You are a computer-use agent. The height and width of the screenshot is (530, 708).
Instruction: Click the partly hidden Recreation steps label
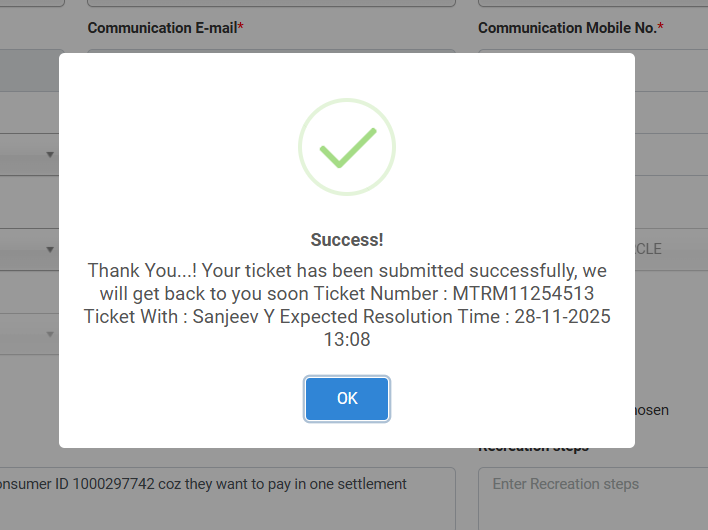(534, 447)
